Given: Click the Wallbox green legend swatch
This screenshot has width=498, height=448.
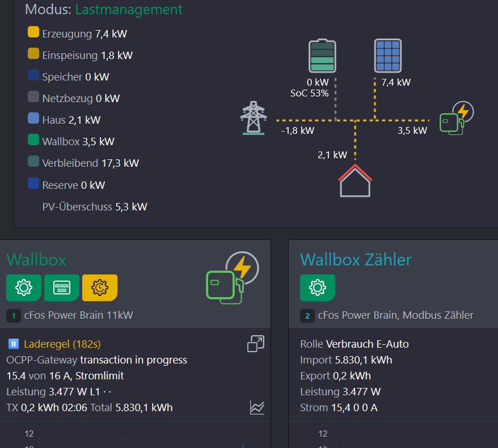Looking at the screenshot, I should (33, 140).
